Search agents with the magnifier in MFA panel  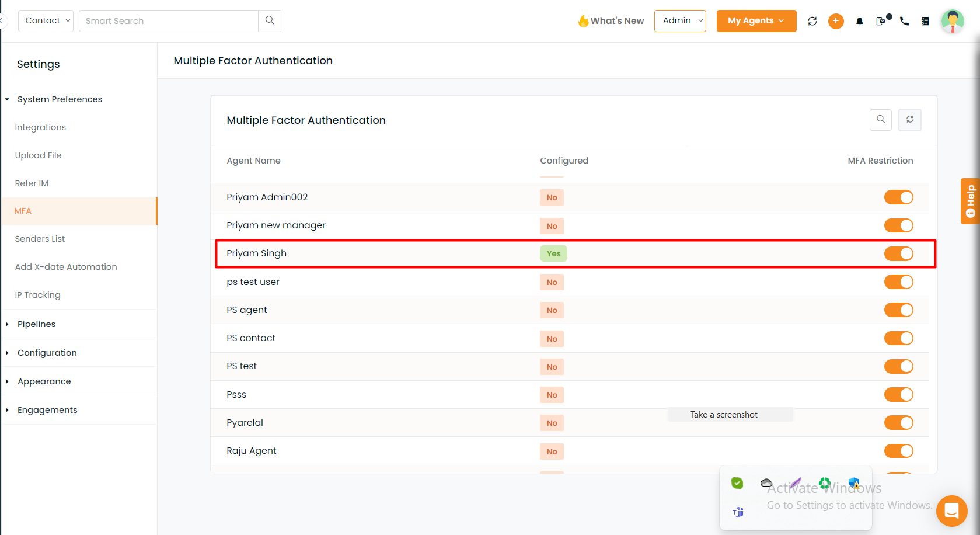(x=881, y=120)
